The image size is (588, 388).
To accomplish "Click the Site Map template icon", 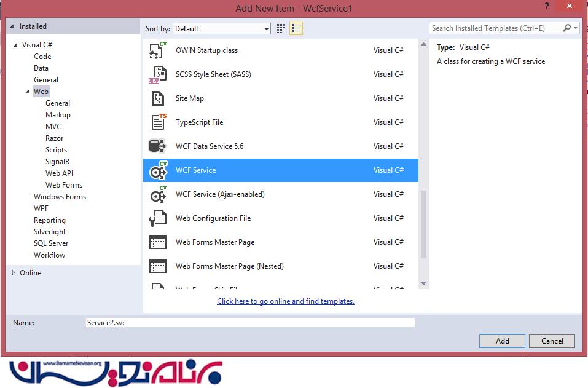I will pyautogui.click(x=158, y=98).
